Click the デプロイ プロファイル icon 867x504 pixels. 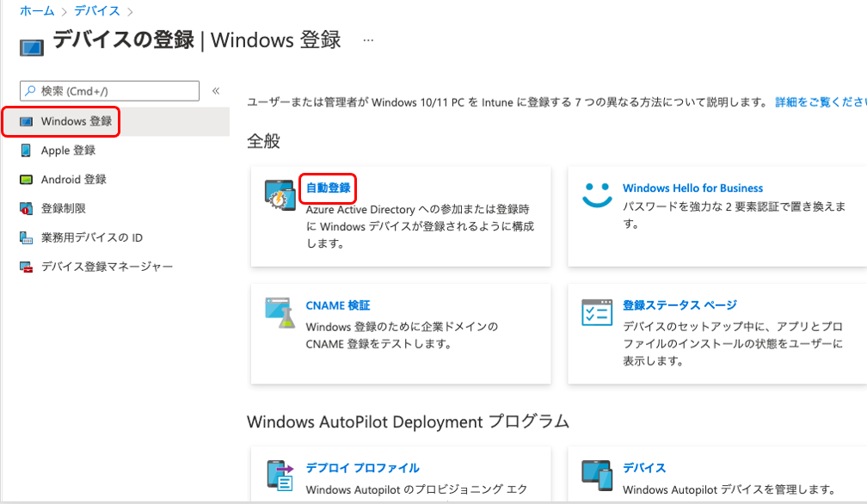coord(280,476)
